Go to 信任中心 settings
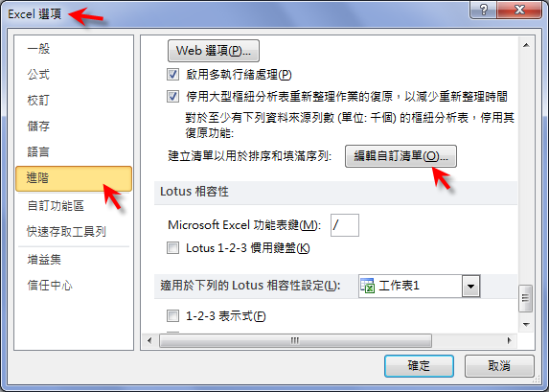The image size is (549, 392). [50, 286]
